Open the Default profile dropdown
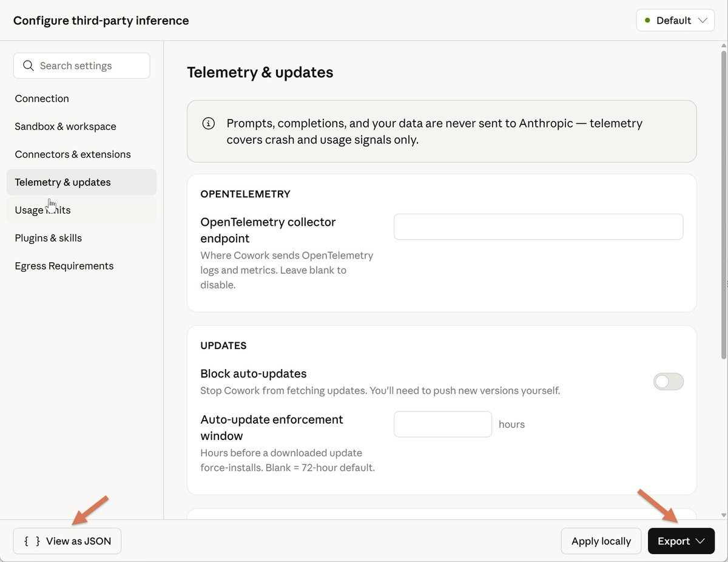728x562 pixels. [675, 21]
